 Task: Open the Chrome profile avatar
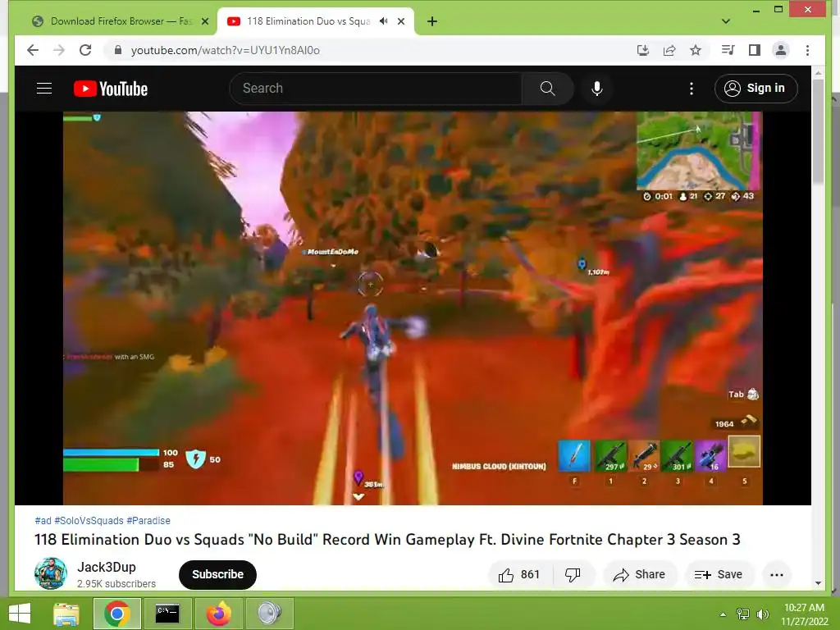pyautogui.click(x=781, y=50)
